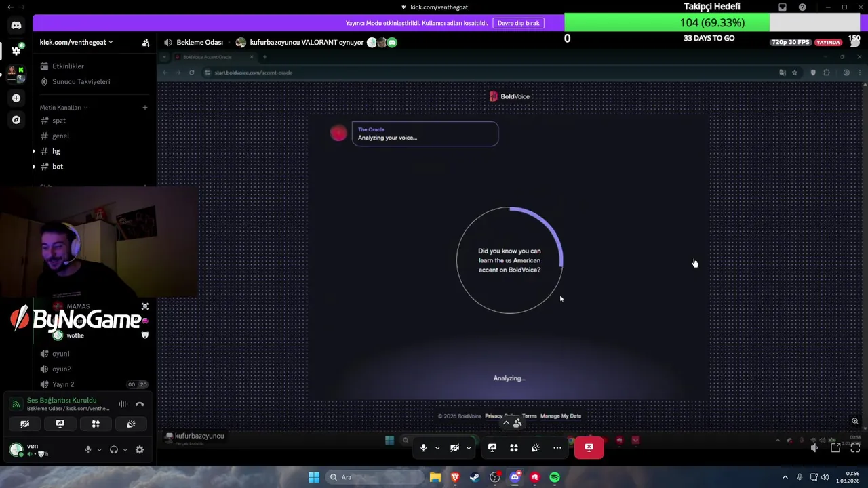Open soundboard icon in control bar
The image size is (868, 488).
coord(536,447)
